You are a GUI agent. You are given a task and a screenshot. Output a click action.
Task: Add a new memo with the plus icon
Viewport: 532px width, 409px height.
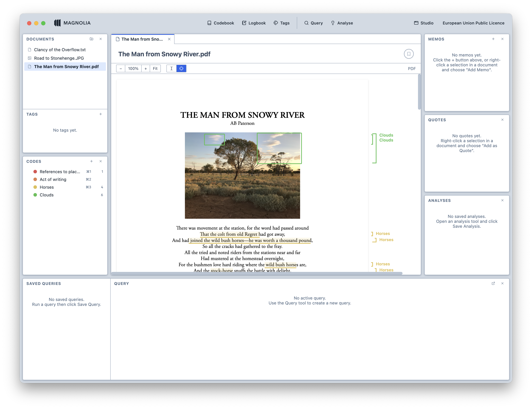coord(493,39)
